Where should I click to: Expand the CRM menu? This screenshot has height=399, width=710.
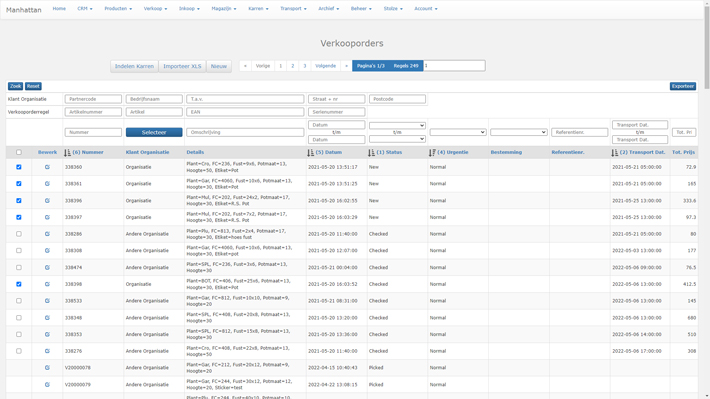[85, 9]
